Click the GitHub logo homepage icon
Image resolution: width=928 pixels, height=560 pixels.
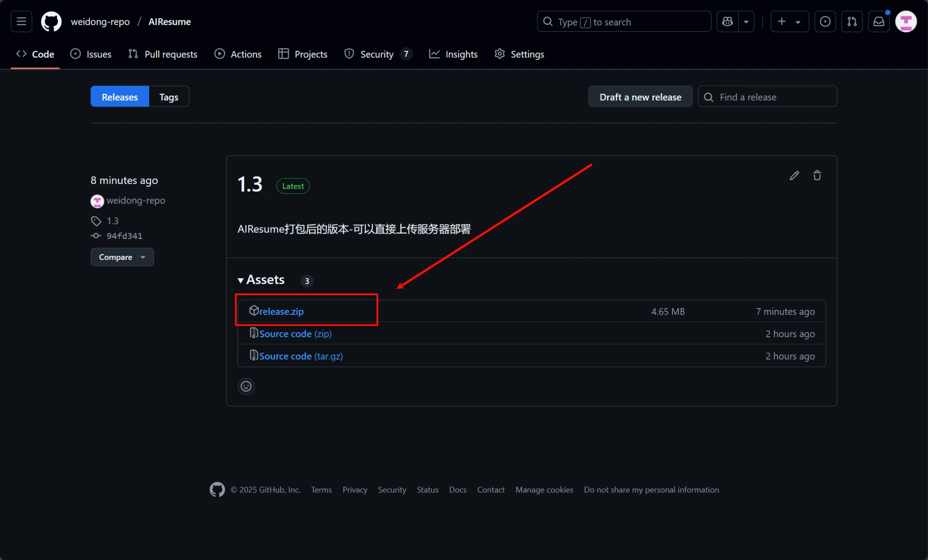tap(51, 21)
